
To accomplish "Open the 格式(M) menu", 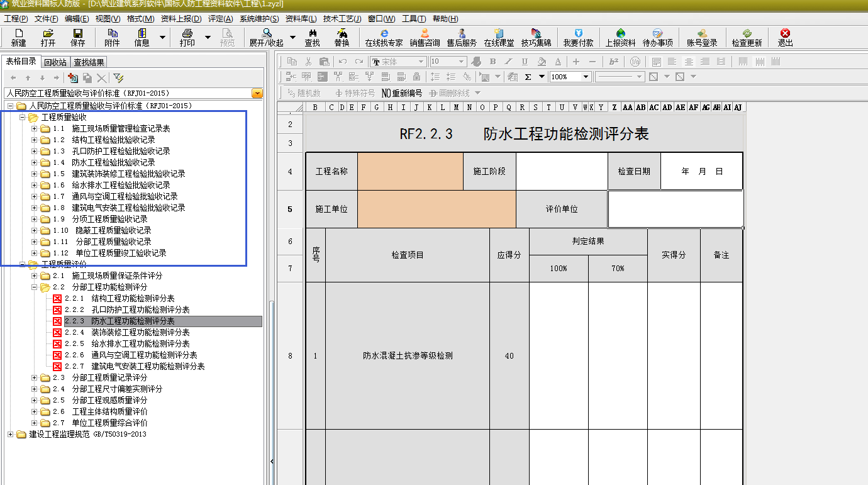I will [140, 19].
